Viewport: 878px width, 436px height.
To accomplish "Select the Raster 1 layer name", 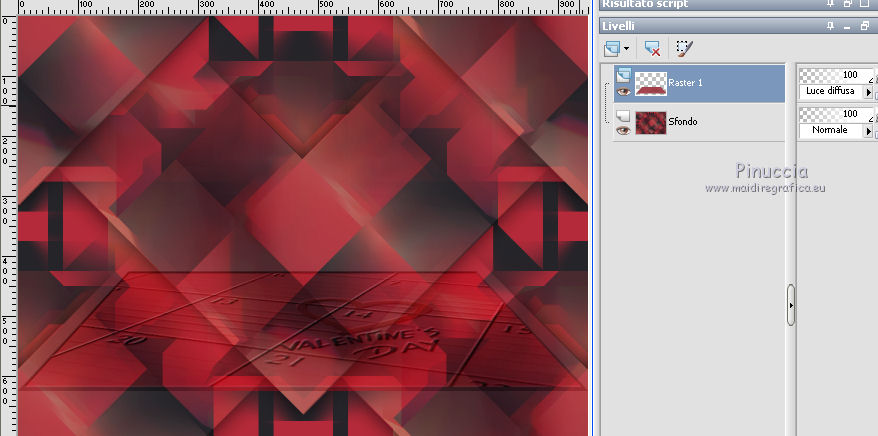I will pyautogui.click(x=685, y=83).
